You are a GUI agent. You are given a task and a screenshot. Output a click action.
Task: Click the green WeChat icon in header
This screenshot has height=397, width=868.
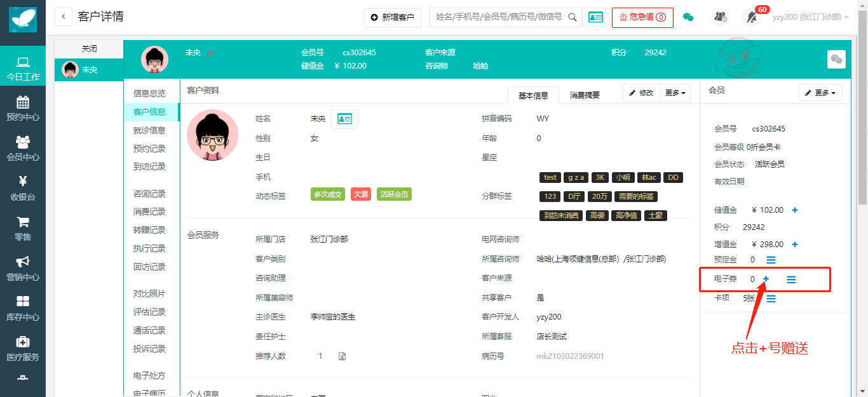(688, 17)
